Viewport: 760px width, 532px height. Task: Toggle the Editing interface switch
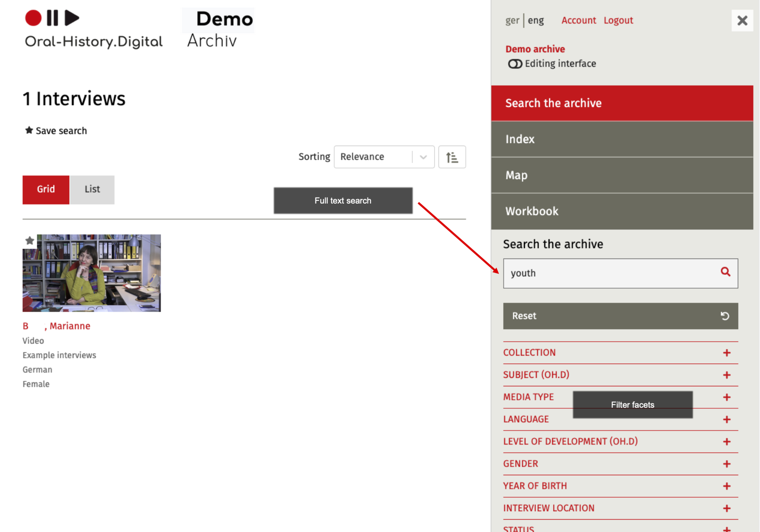coord(515,64)
